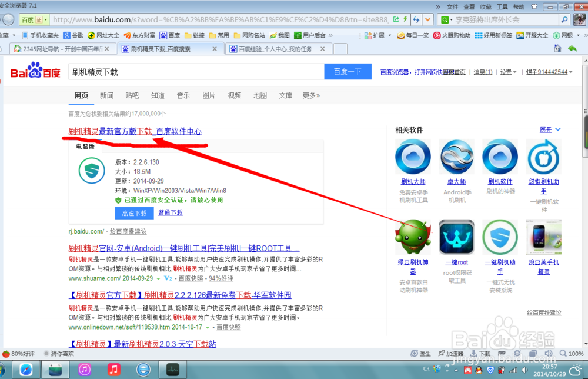Open the 百度 paw bookmark in bookmarks bar

click(x=170, y=35)
